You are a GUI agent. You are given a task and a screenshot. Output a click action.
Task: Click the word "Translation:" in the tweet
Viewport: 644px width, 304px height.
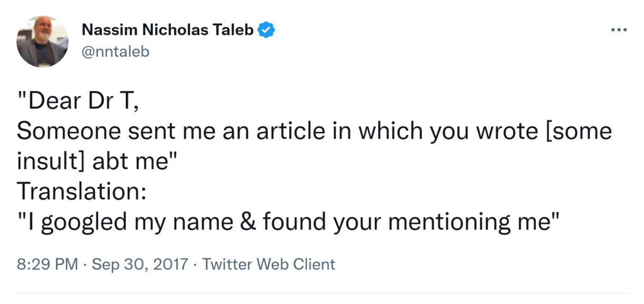coord(82,191)
